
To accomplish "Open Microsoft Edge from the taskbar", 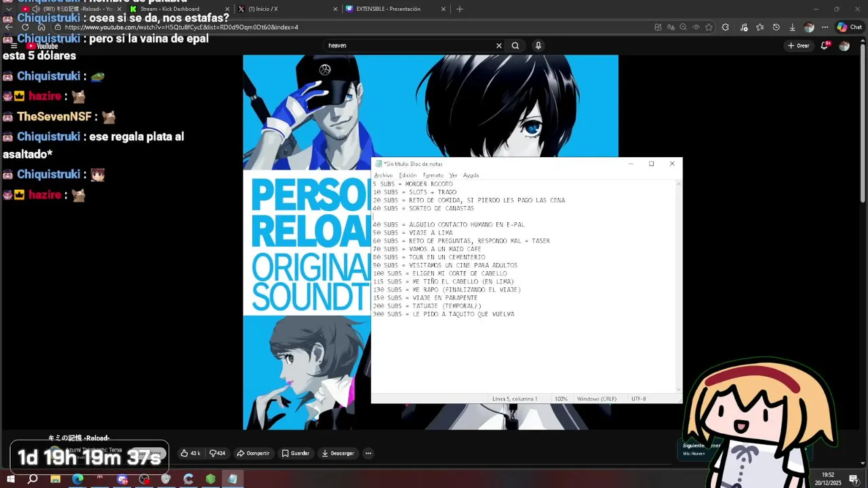I will (78, 479).
